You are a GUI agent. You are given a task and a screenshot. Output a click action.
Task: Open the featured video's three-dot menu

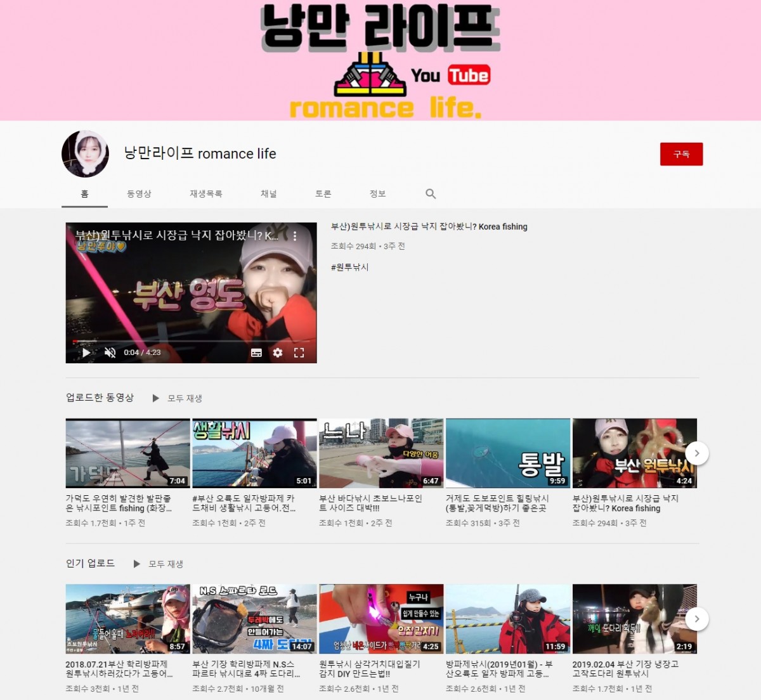[x=295, y=236]
